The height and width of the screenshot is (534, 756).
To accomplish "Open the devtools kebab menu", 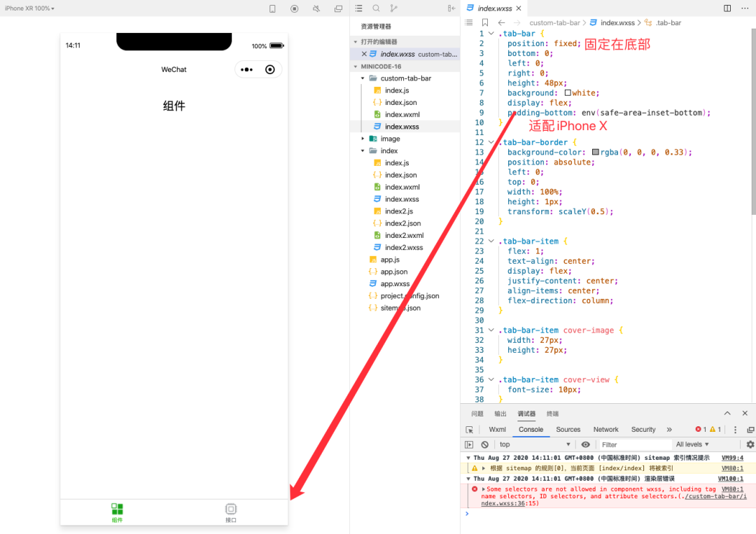I will coord(735,430).
